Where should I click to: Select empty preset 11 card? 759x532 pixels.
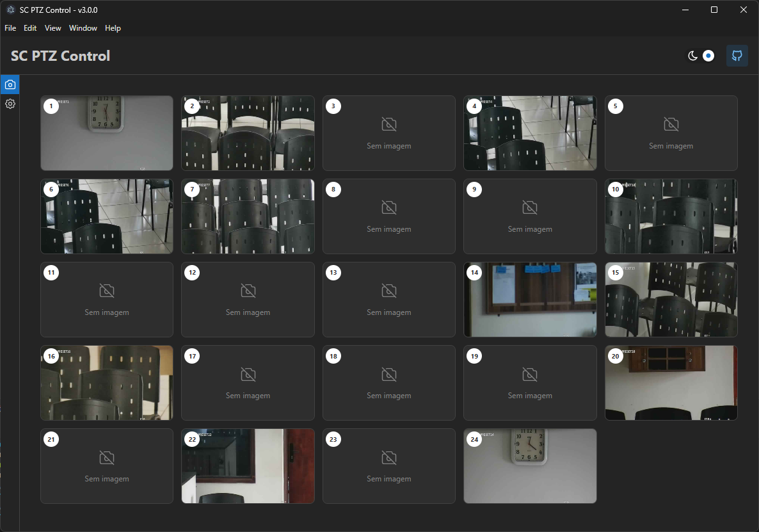pyautogui.click(x=107, y=300)
